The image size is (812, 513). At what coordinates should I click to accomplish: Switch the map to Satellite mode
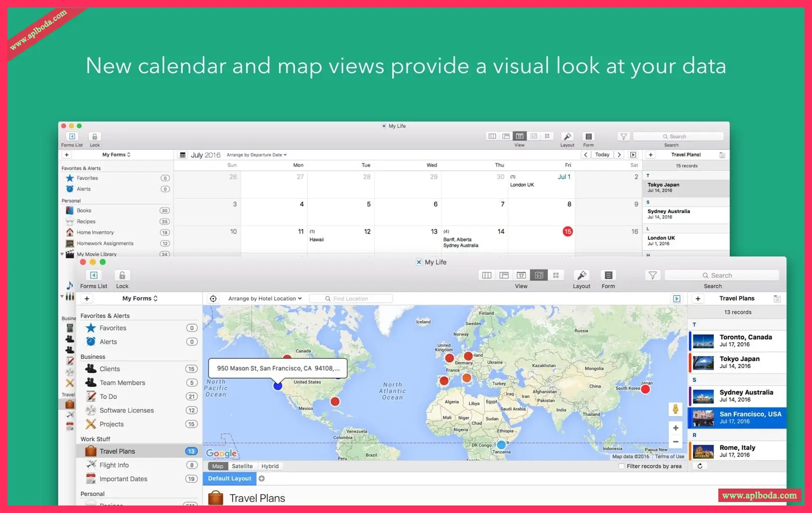[x=242, y=466]
